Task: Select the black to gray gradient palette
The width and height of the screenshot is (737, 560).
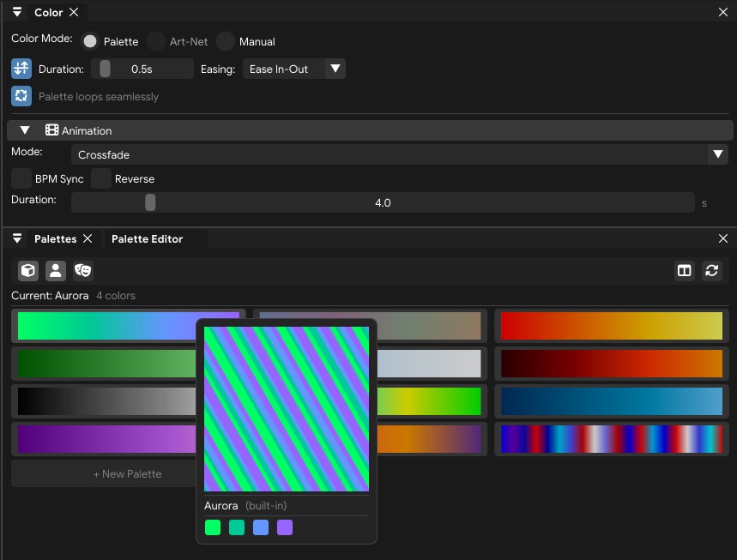Action: 106,400
